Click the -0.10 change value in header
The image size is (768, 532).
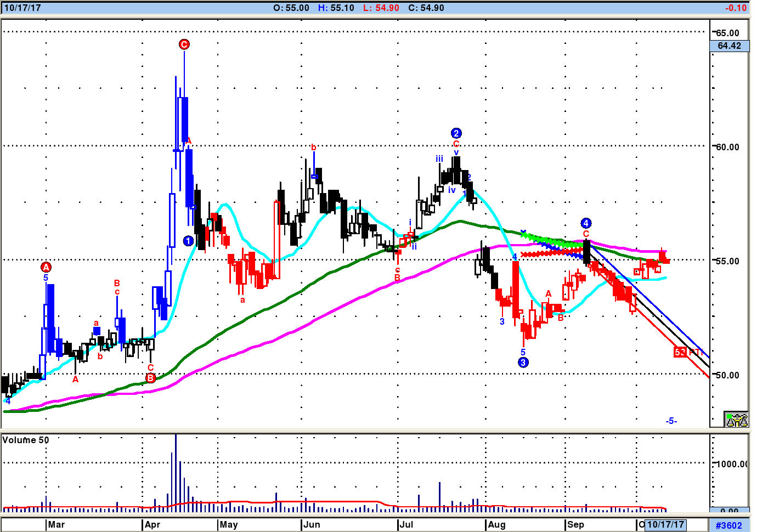tap(735, 8)
